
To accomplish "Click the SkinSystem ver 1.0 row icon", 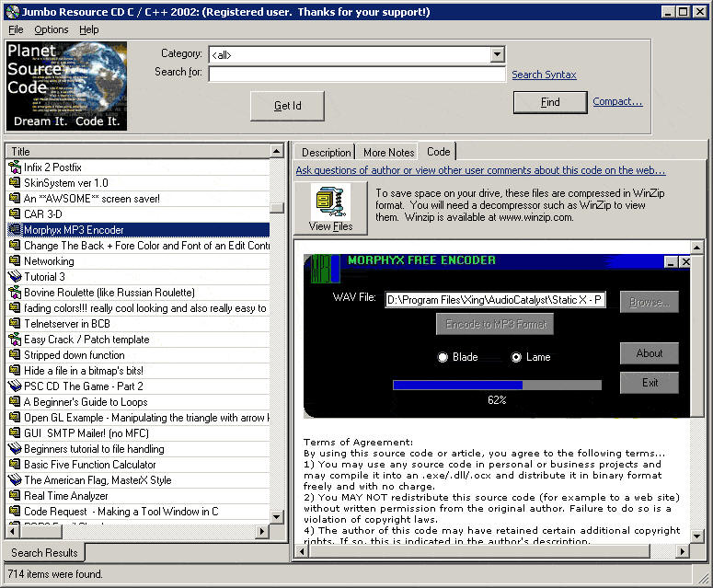I will [x=15, y=183].
